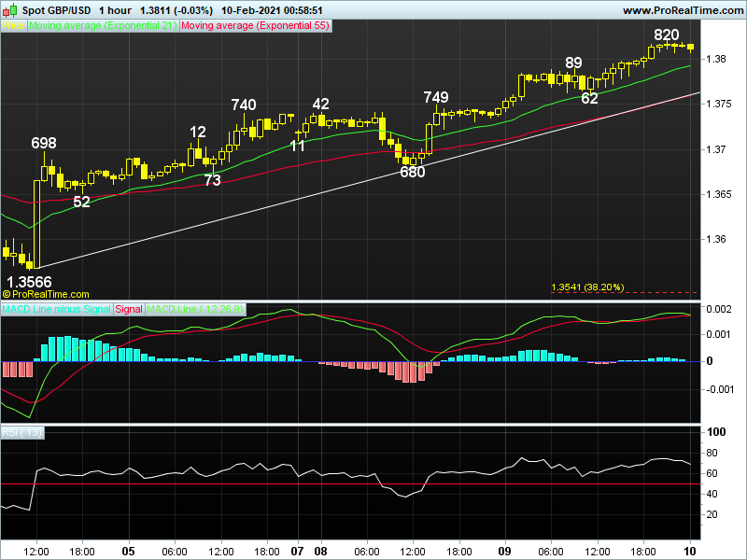Click the ©ProRealTime.com copyright watermark
Screen dimensions: 747x560
tap(46, 294)
